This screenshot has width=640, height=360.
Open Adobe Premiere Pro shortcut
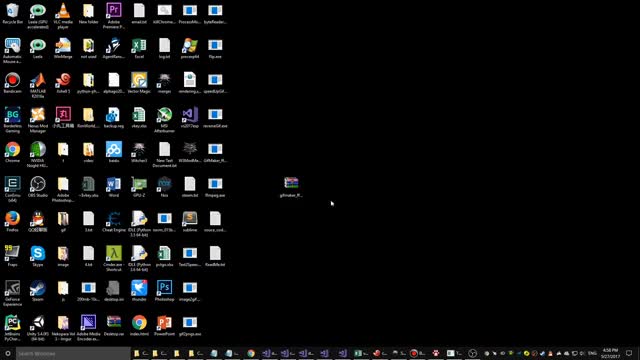pos(113,16)
